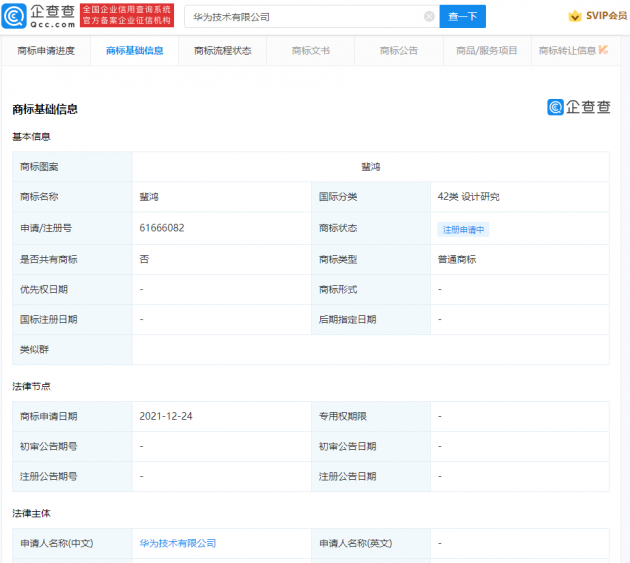Open the 商标文书 tab
This screenshot has width=630, height=563.
tap(310, 50)
